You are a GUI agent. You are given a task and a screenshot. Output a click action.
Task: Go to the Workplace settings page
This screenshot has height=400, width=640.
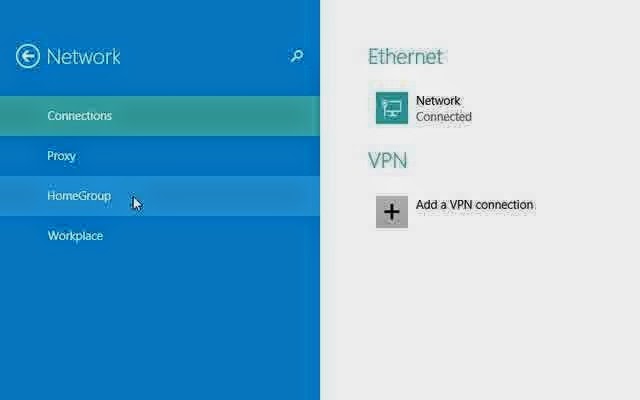tap(76, 236)
